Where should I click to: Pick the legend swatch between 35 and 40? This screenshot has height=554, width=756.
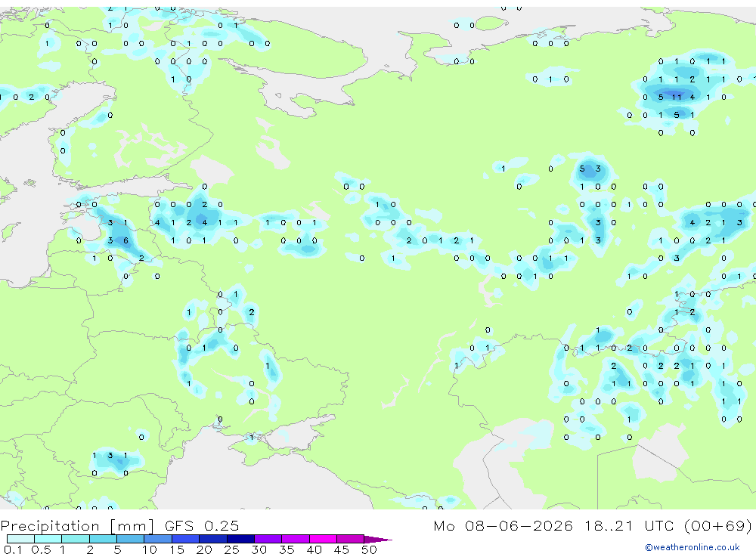pyautogui.click(x=296, y=539)
